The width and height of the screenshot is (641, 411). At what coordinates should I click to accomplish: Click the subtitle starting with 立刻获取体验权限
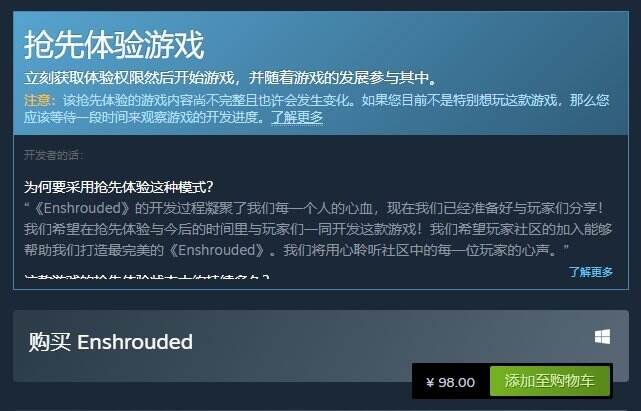(x=230, y=78)
